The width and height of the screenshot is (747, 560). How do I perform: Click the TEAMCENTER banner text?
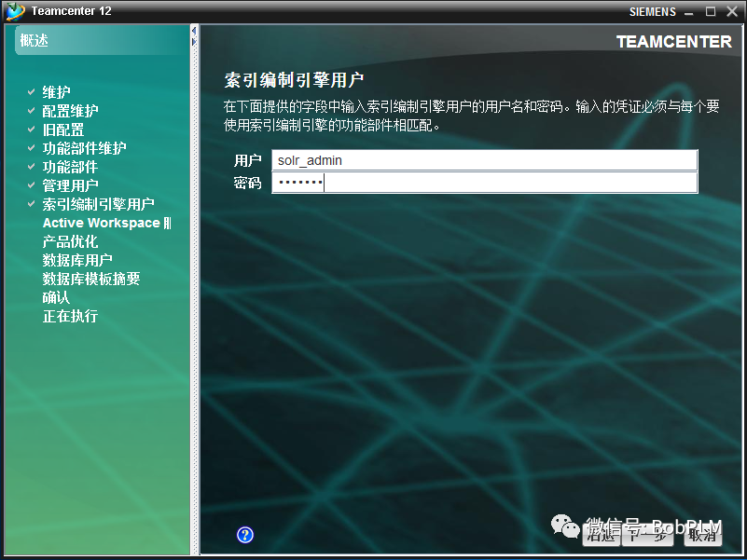pyautogui.click(x=673, y=42)
